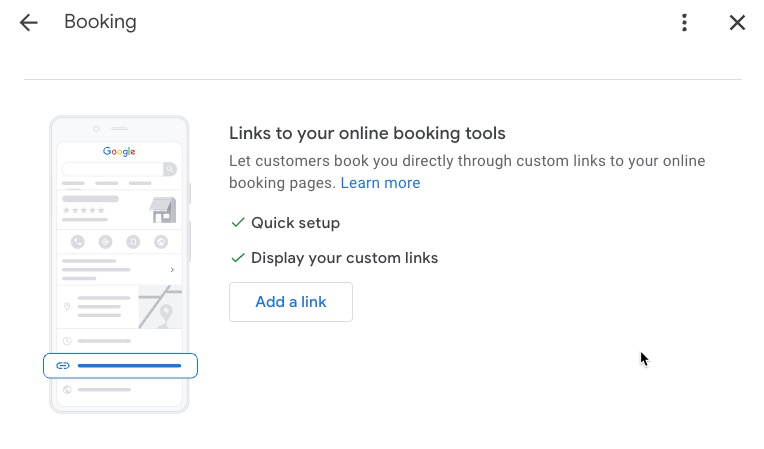This screenshot has height=449, width=764.
Task: Click the blue link icon in the phone illustration
Action: point(63,366)
